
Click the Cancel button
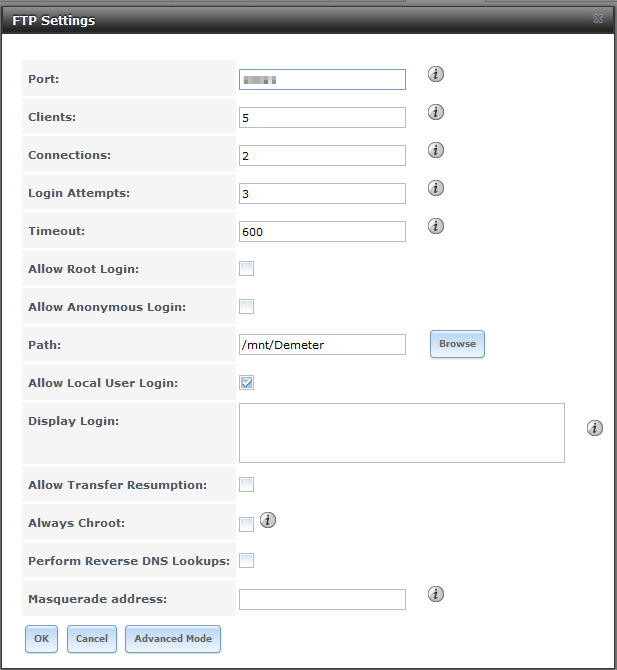pyautogui.click(x=92, y=639)
